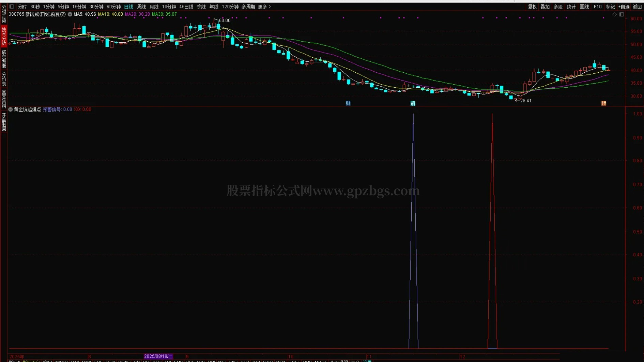
Task: Open 成交明细 in left sidebar
Action: tap(4, 59)
